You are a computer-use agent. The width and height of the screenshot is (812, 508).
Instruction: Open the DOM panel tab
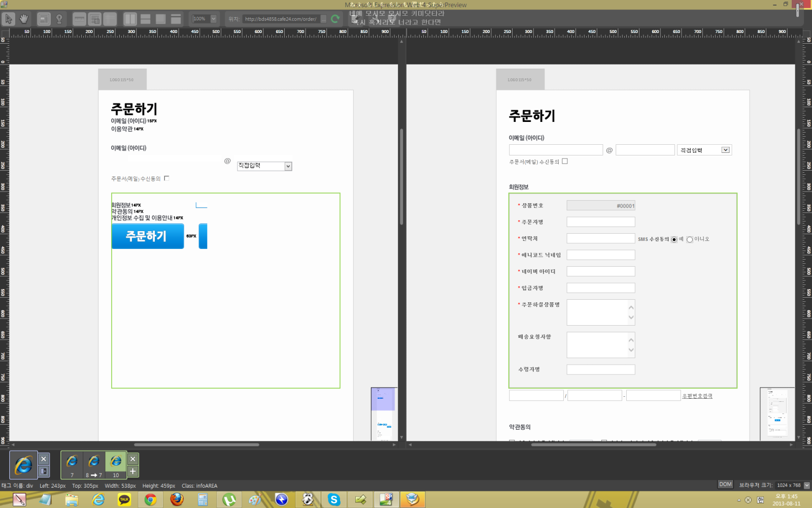[725, 485]
